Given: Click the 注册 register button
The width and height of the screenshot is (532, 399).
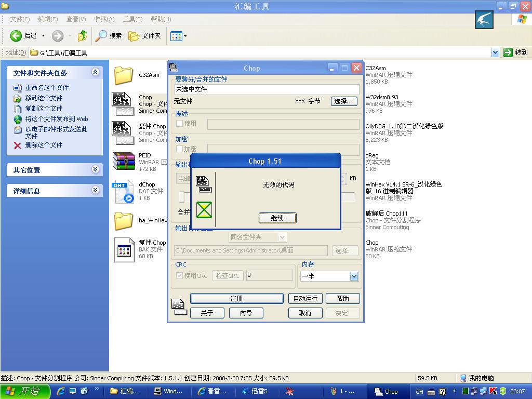Looking at the screenshot, I should [x=236, y=299].
